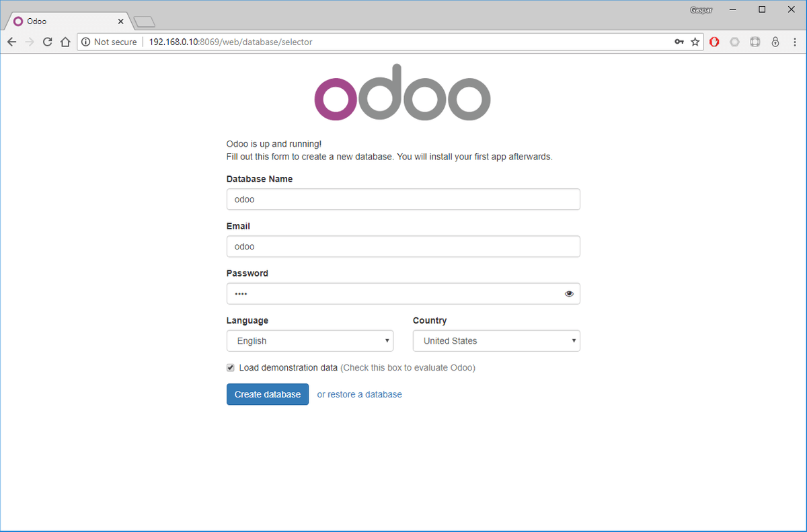This screenshot has height=532, width=807.
Task: Click the 'Country' field label
Action: tap(430, 321)
